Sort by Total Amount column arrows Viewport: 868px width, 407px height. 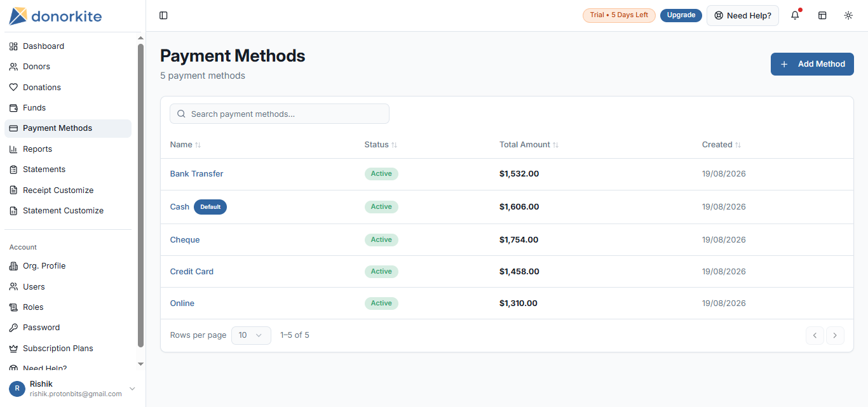(555, 145)
